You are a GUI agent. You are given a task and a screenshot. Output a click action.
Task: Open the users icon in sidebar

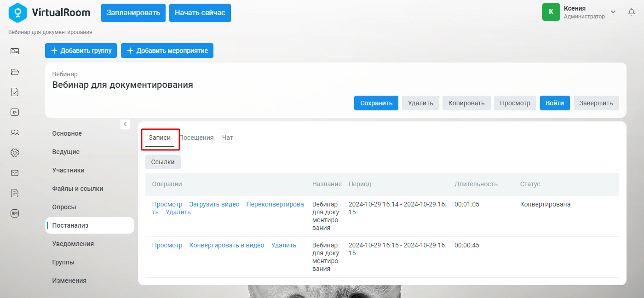click(x=15, y=132)
